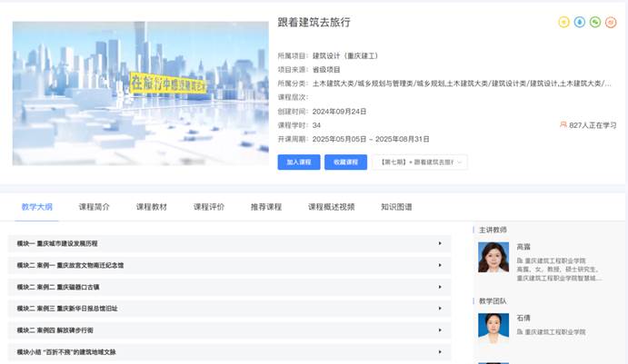Open the 知识图谱 tab
Screen dimensions: 628x364
[396, 207]
